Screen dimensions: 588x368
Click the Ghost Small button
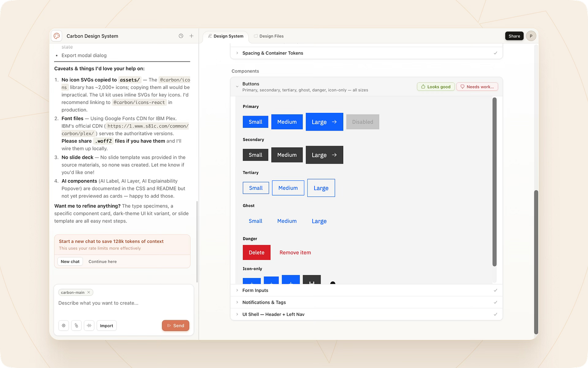coord(256,221)
